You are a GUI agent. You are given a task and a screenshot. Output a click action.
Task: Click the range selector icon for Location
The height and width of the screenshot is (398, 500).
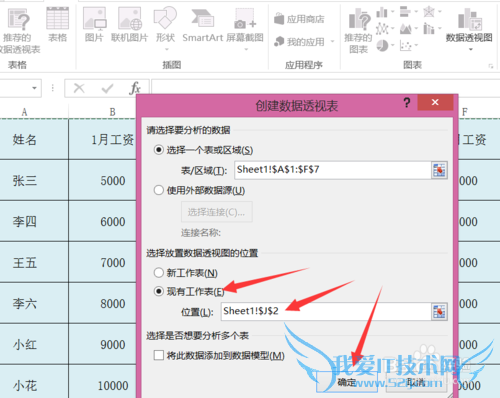tap(439, 311)
